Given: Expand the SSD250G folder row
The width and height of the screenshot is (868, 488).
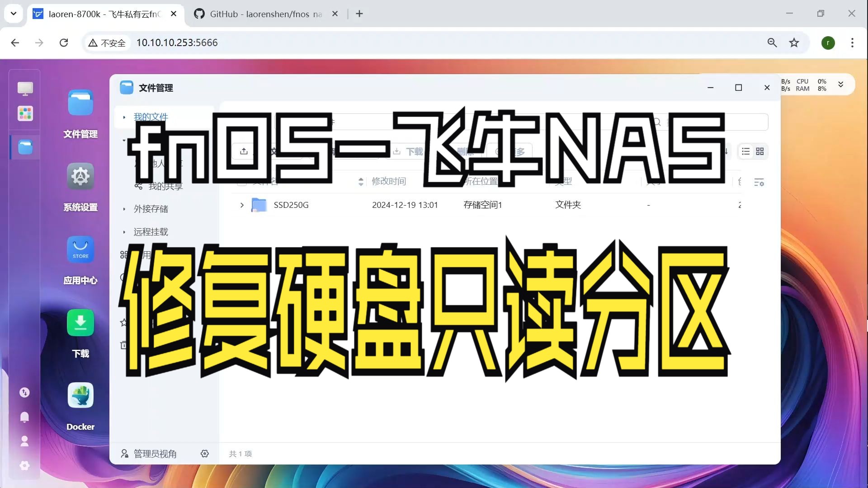Looking at the screenshot, I should tap(242, 205).
